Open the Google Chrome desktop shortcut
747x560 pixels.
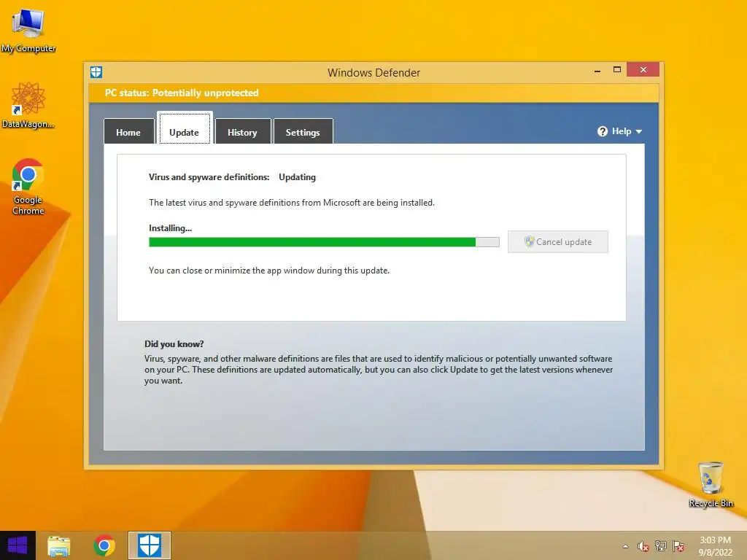pos(28,186)
